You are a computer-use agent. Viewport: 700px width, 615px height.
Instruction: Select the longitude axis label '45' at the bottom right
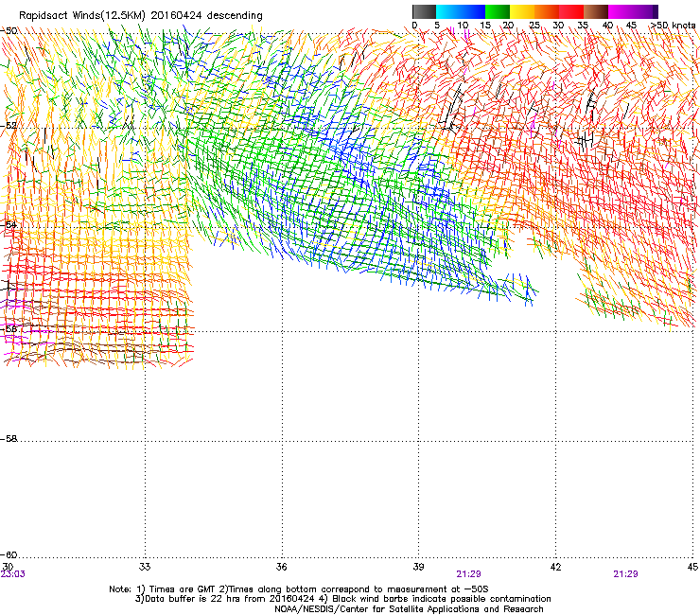point(692,567)
